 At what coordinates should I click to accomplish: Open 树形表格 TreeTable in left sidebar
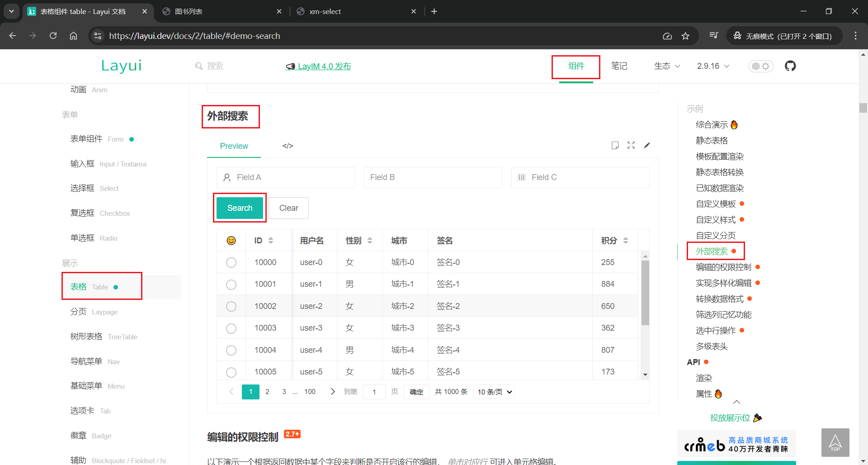tap(104, 337)
